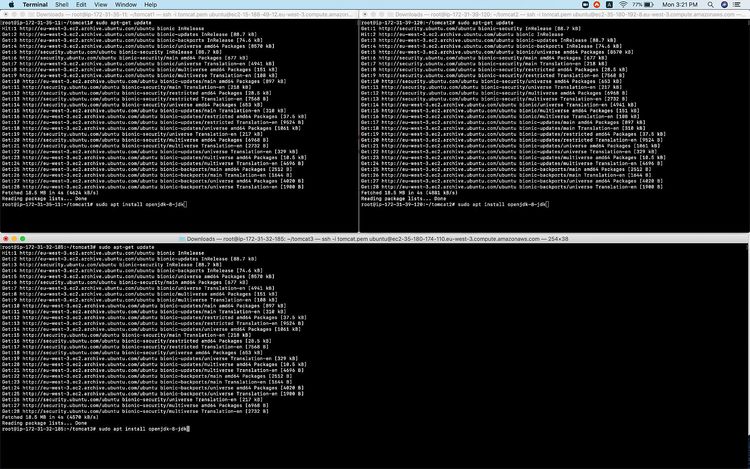Open the Window menu
750x469 pixels.
click(126, 4)
